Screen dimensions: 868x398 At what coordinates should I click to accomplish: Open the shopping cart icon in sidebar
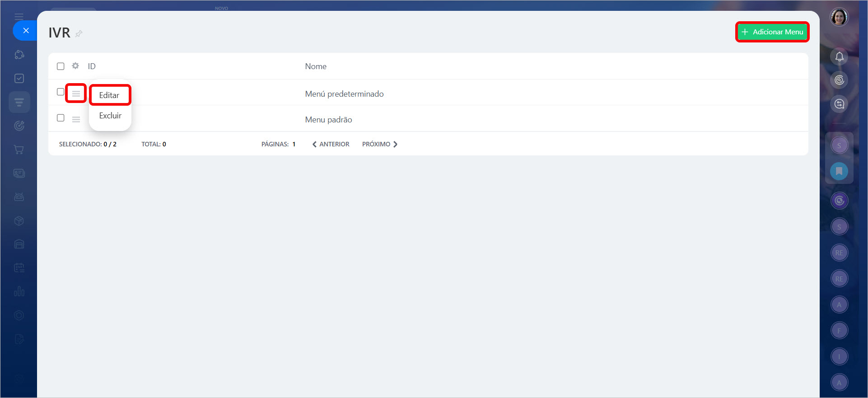point(19,150)
